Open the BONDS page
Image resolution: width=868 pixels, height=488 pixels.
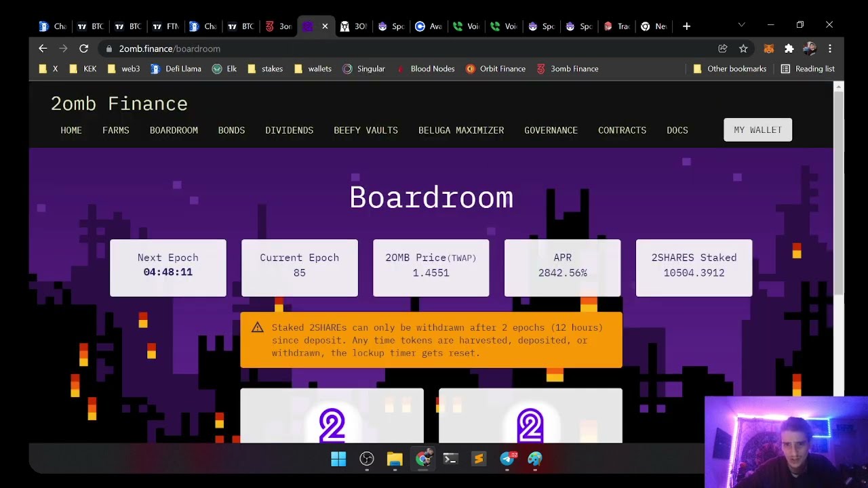point(231,130)
